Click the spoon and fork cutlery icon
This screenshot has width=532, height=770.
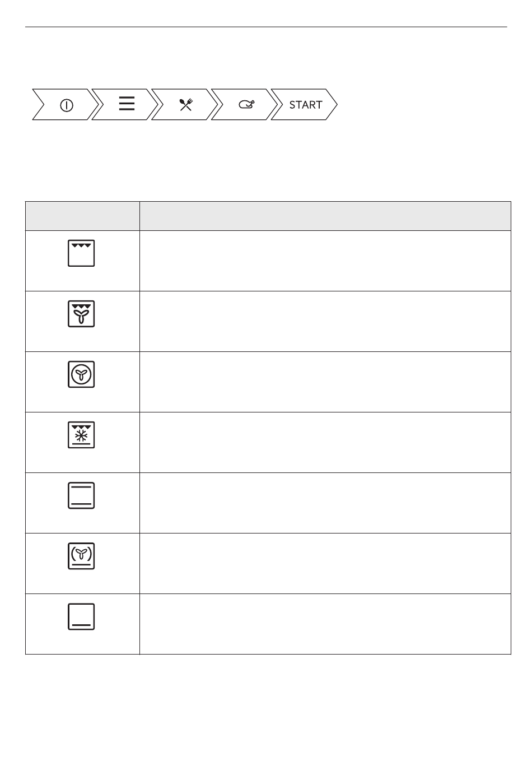pos(186,104)
